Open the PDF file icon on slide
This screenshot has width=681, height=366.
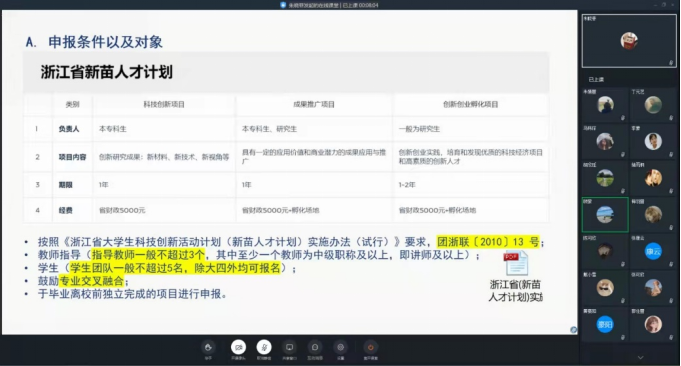pyautogui.click(x=516, y=263)
